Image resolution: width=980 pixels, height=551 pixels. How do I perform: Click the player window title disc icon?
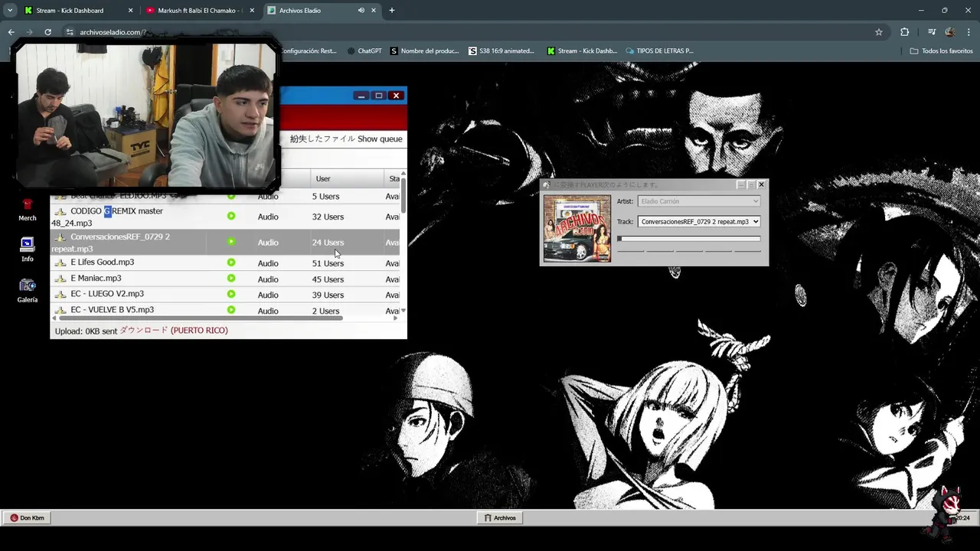547,184
